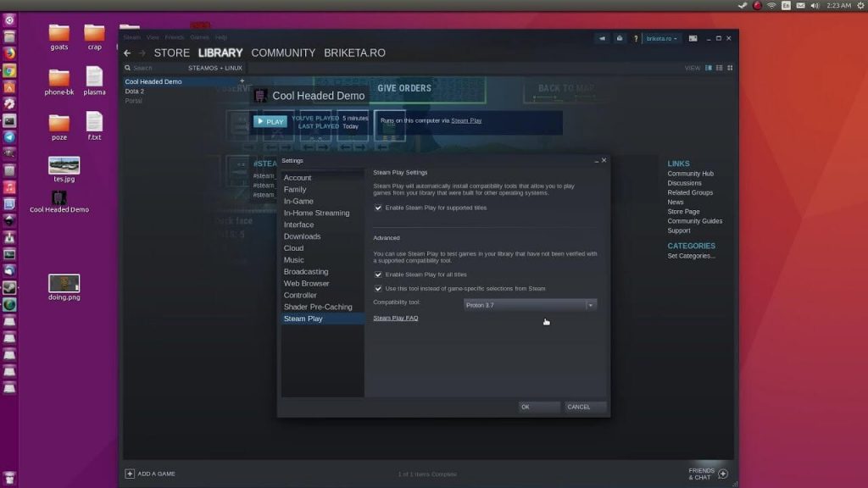Select Downloads in the Settings sidebar
Viewport: 868px width, 488px height.
click(x=302, y=236)
